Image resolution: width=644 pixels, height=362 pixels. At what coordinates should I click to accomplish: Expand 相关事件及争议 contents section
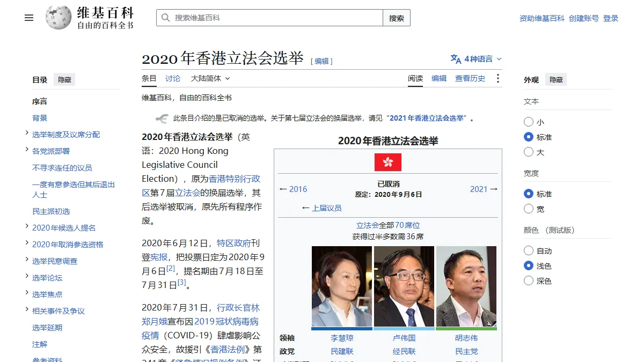tap(27, 310)
